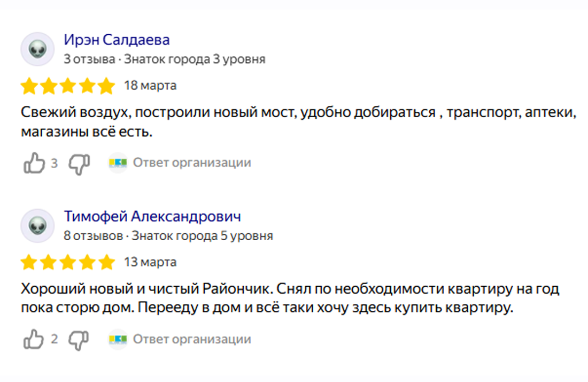Like Ирэн Салдаева's review with thumbs-up
588x382 pixels.
click(x=34, y=163)
